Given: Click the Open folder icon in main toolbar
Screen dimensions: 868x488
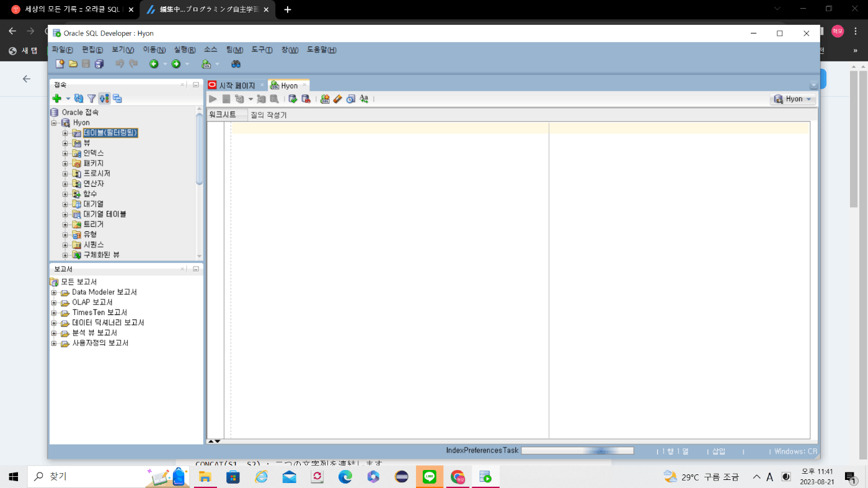Looking at the screenshot, I should point(73,64).
